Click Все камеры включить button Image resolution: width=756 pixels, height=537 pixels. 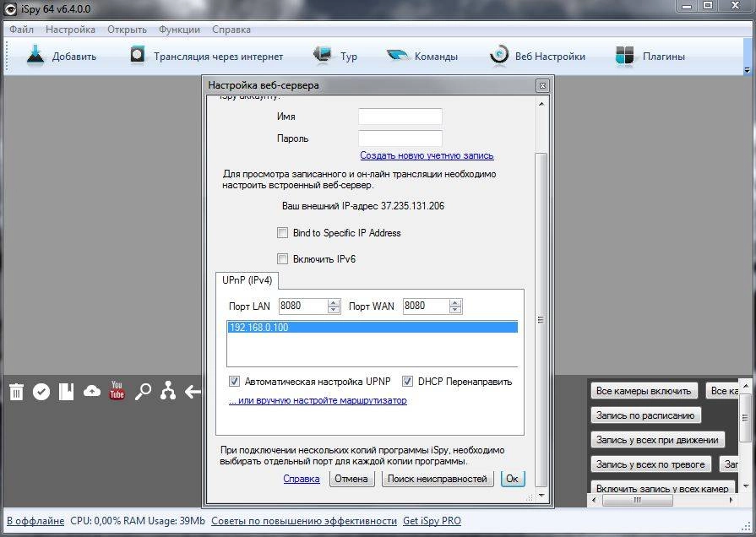click(644, 391)
